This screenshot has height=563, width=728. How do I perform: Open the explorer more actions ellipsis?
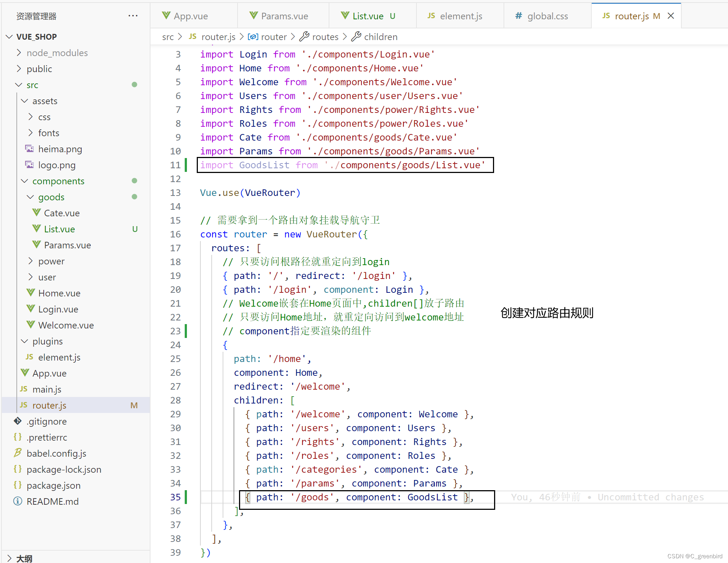click(133, 16)
